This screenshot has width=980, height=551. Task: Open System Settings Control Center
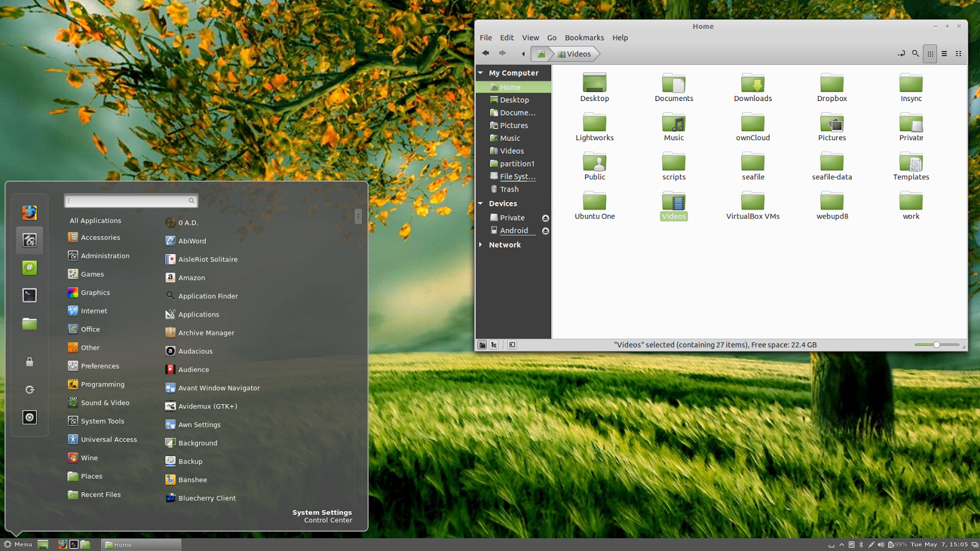point(322,516)
